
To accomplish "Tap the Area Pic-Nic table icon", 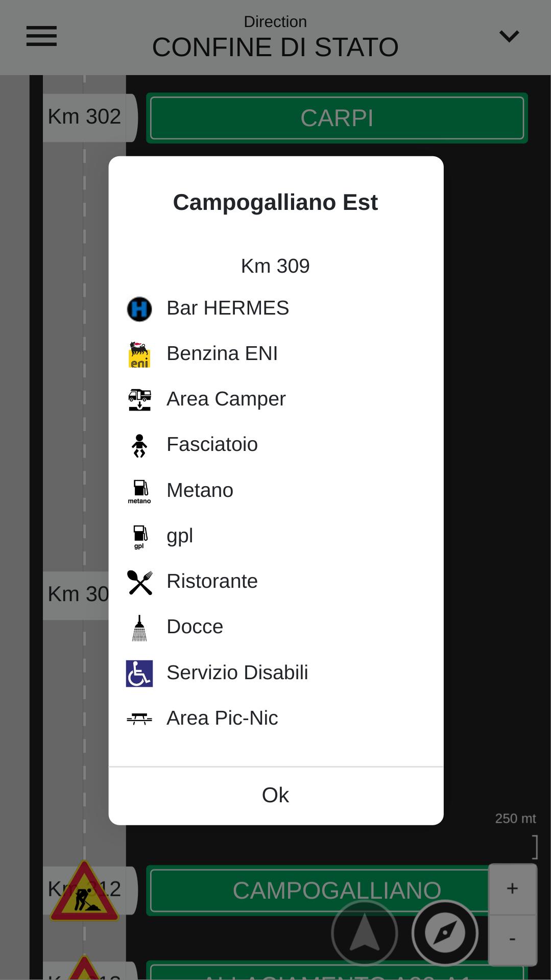I will pyautogui.click(x=139, y=719).
